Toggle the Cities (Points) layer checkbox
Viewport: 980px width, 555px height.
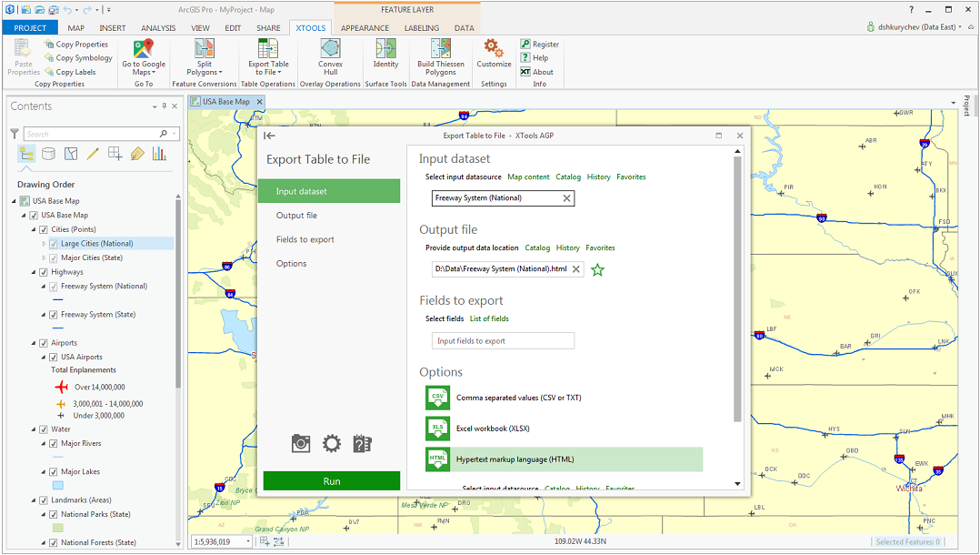click(44, 229)
